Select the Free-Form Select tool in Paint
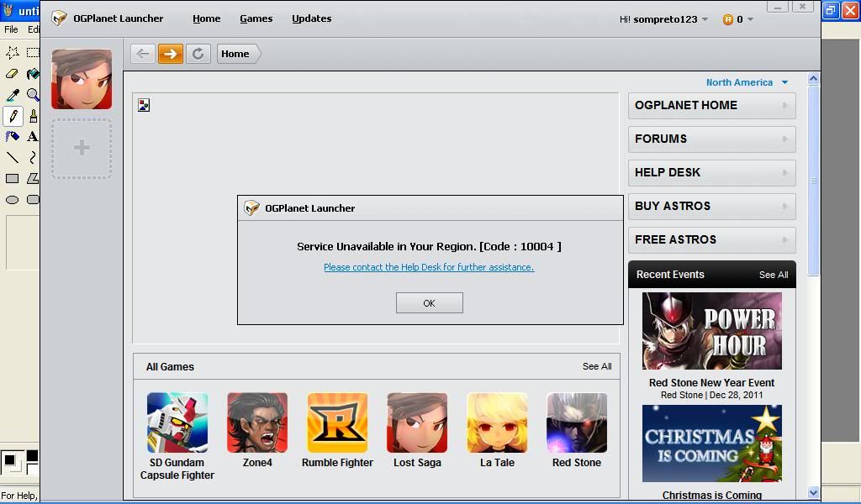The width and height of the screenshot is (861, 504). tap(12, 53)
